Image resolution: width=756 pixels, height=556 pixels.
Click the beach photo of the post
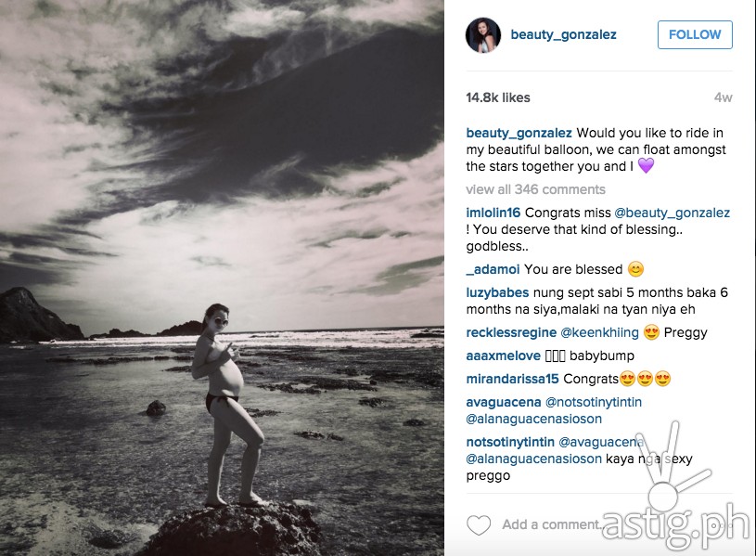click(x=222, y=278)
